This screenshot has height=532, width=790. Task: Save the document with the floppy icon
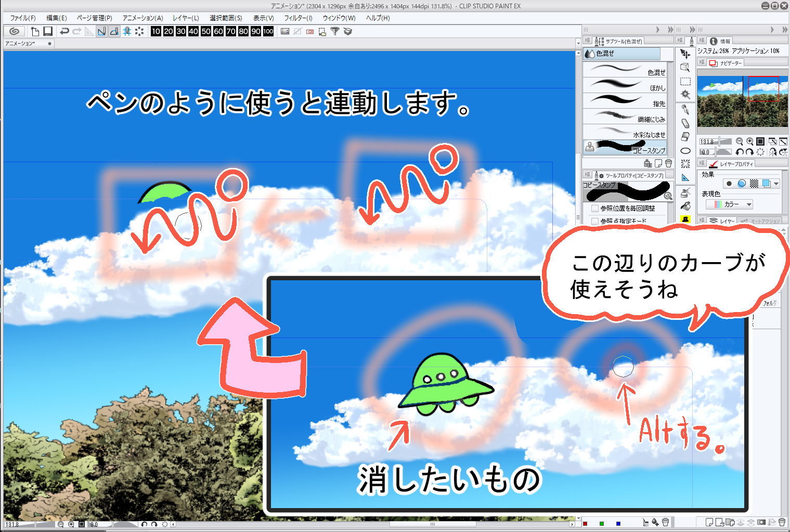[x=48, y=31]
